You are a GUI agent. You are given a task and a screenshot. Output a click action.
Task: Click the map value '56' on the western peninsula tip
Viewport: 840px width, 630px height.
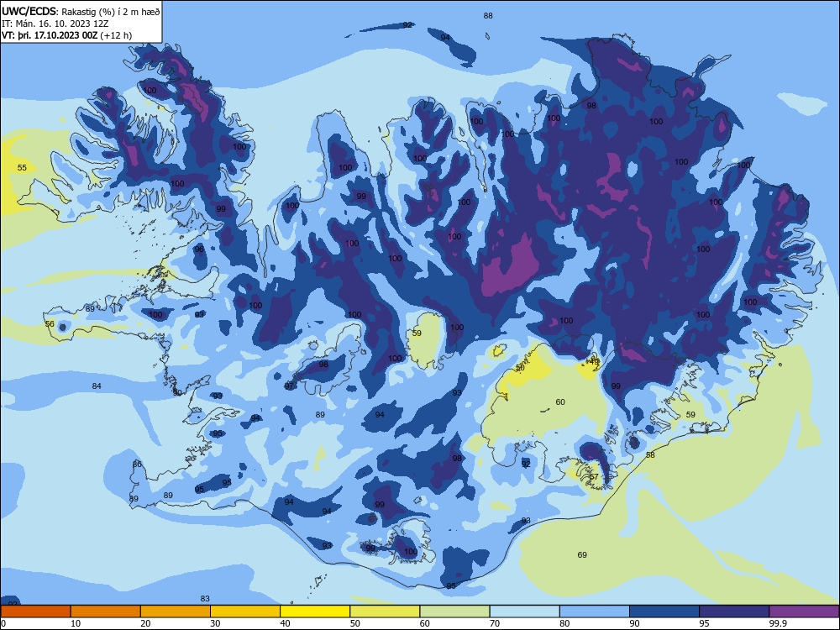tap(50, 323)
